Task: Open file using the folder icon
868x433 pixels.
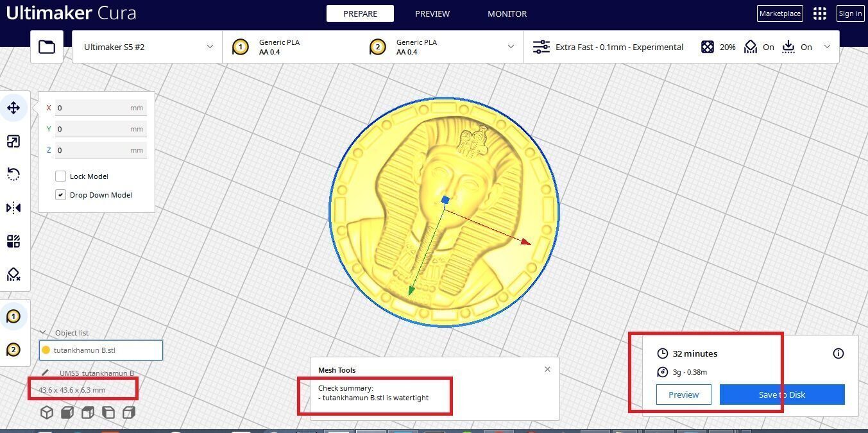Action: pyautogui.click(x=47, y=47)
